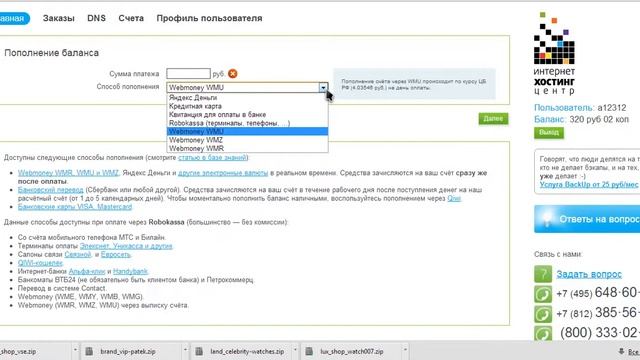640x360 pixels.
Task: Click the Сумма платежа input field
Action: (188, 73)
